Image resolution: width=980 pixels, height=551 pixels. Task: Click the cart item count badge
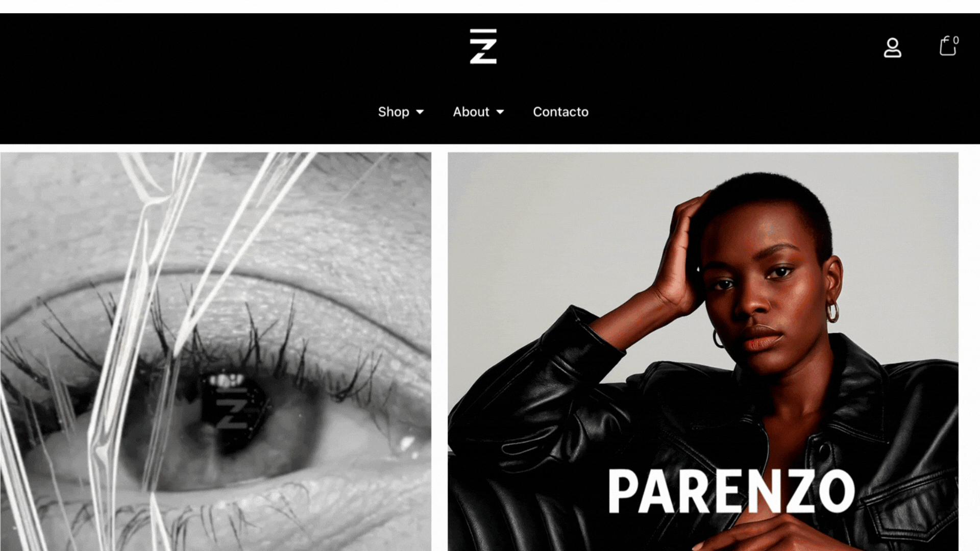tap(955, 40)
